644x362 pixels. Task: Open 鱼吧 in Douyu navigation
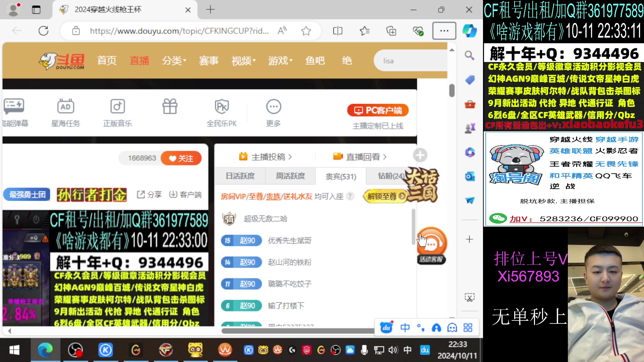pyautogui.click(x=315, y=61)
